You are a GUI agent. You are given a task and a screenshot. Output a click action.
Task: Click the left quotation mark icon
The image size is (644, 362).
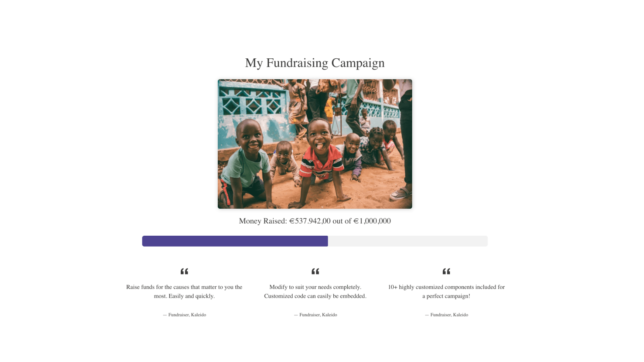184,271
